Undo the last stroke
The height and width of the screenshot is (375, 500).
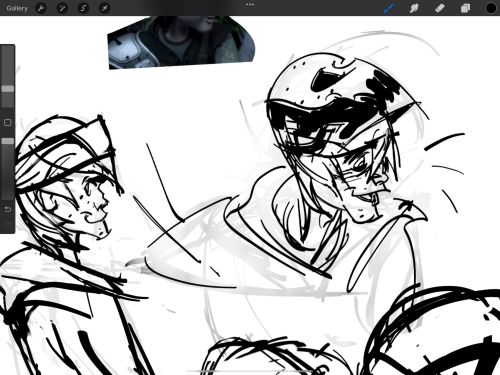[x=8, y=209]
